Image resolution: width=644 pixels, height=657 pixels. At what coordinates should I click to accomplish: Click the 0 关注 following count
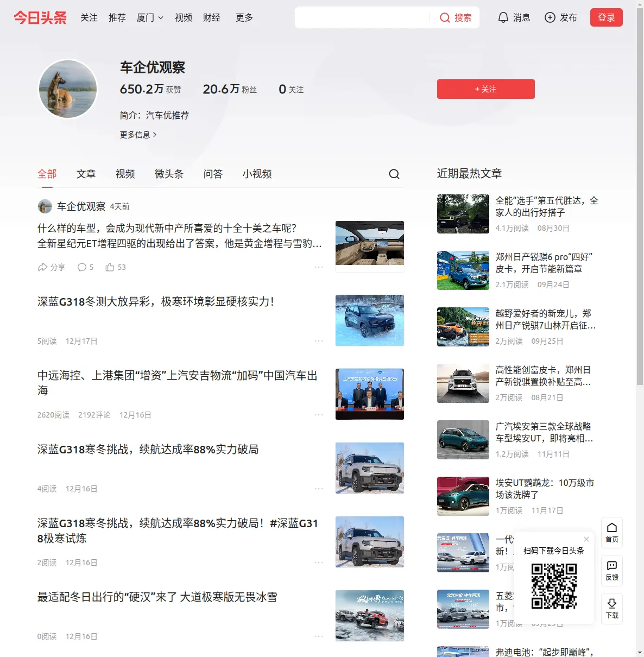click(291, 89)
